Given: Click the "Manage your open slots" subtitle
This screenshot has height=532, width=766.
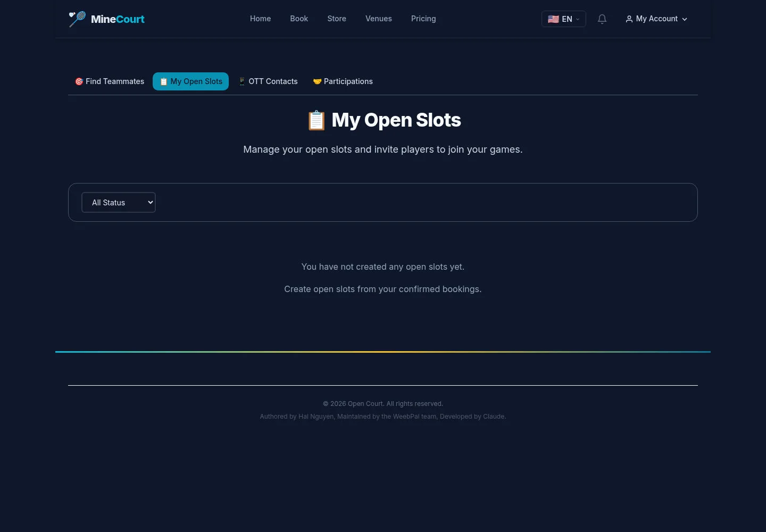Looking at the screenshot, I should coord(383,149).
